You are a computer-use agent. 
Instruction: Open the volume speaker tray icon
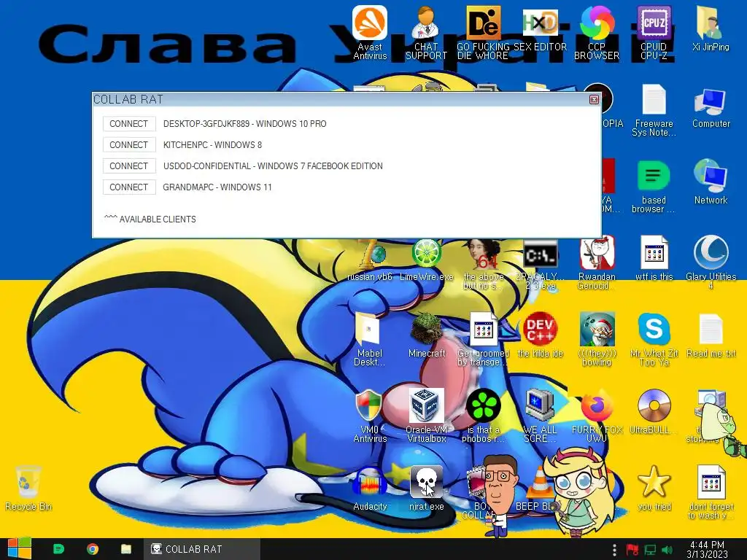click(x=667, y=550)
